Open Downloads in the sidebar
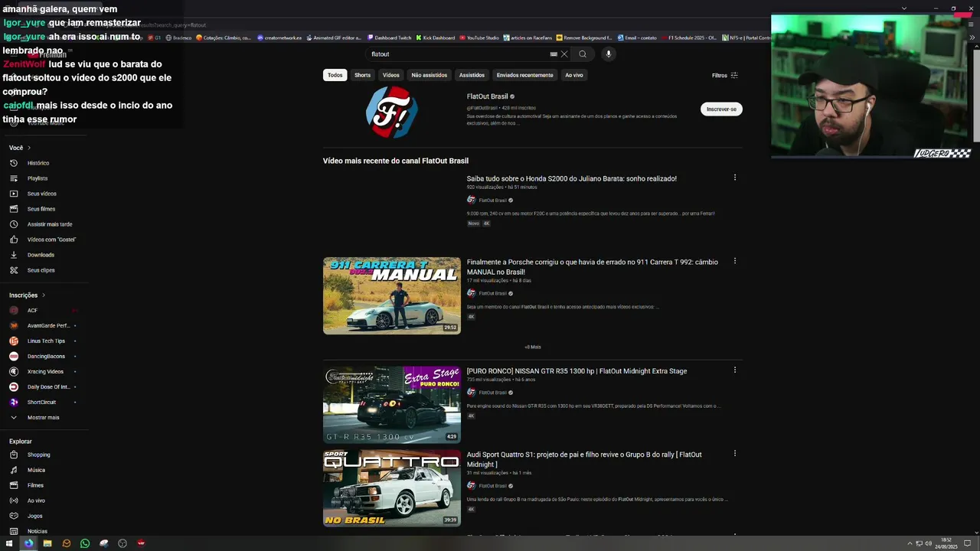 click(41, 255)
